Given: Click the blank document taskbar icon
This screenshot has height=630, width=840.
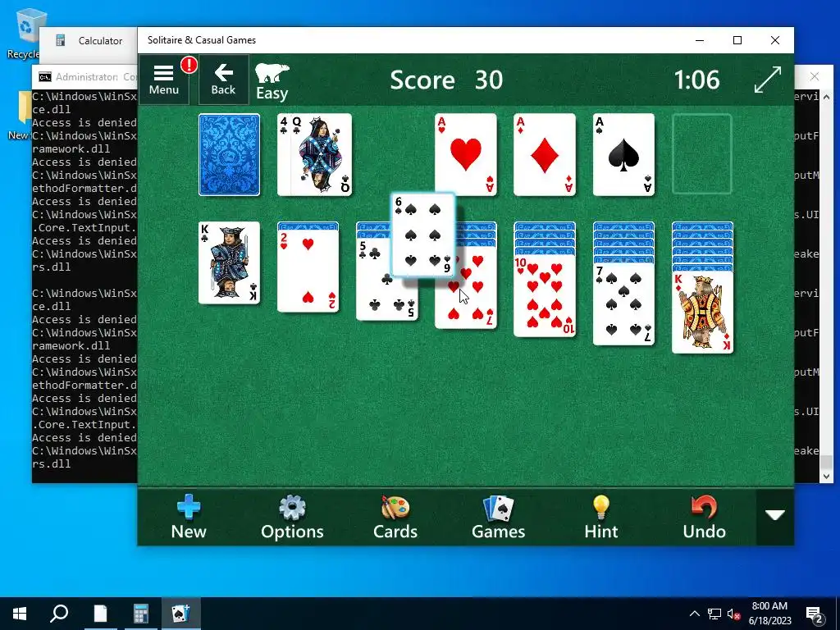Looking at the screenshot, I should (x=100, y=614).
